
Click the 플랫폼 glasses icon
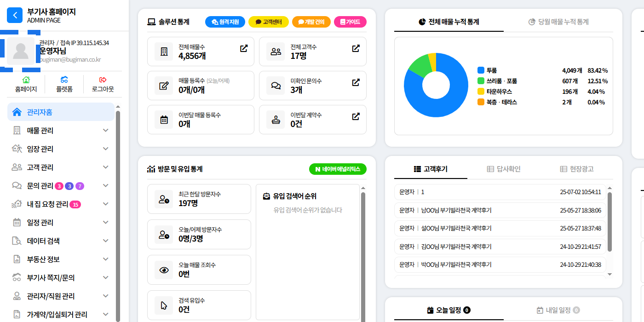(x=64, y=80)
